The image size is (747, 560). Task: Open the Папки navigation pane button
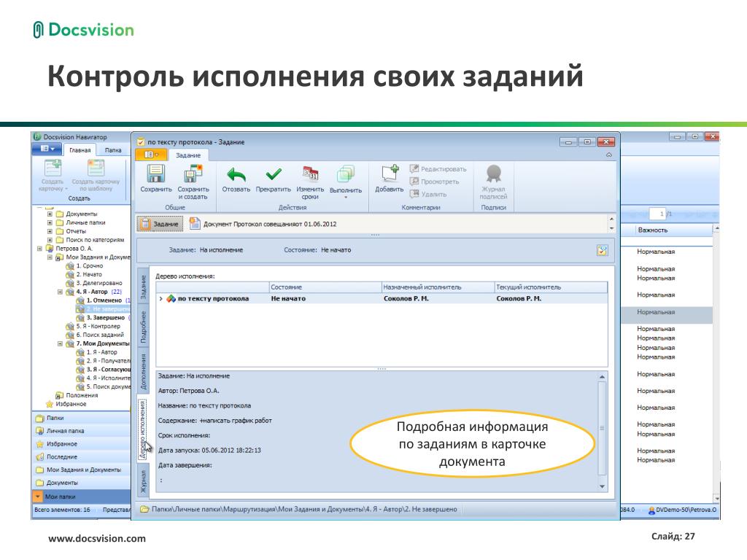[x=81, y=418]
